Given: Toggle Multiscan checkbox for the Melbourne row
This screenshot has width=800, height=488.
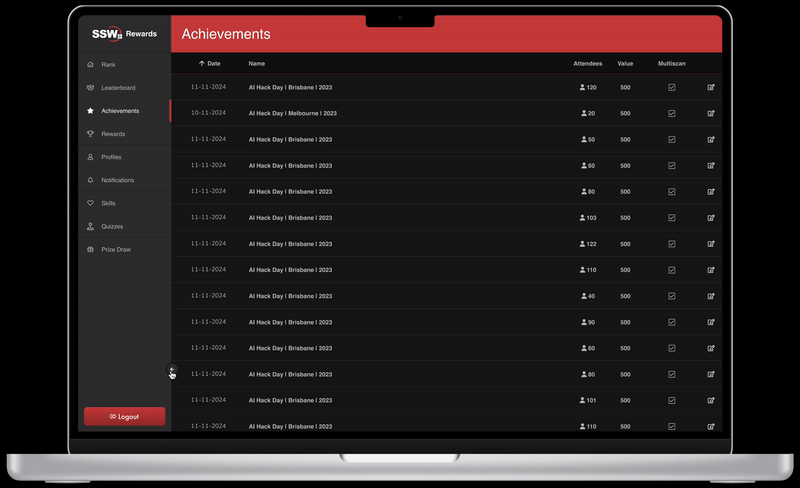Looking at the screenshot, I should (672, 113).
